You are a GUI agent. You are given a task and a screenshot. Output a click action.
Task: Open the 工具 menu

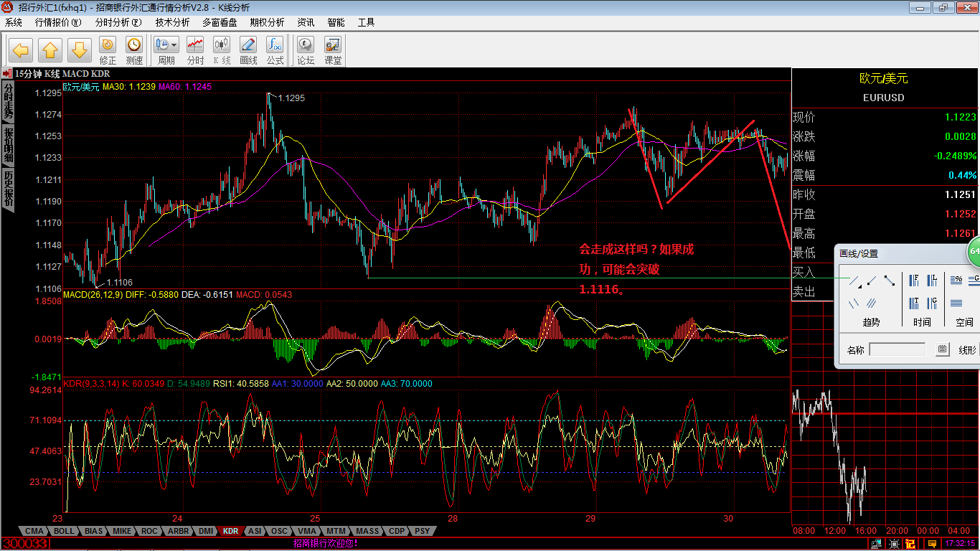coord(367,22)
